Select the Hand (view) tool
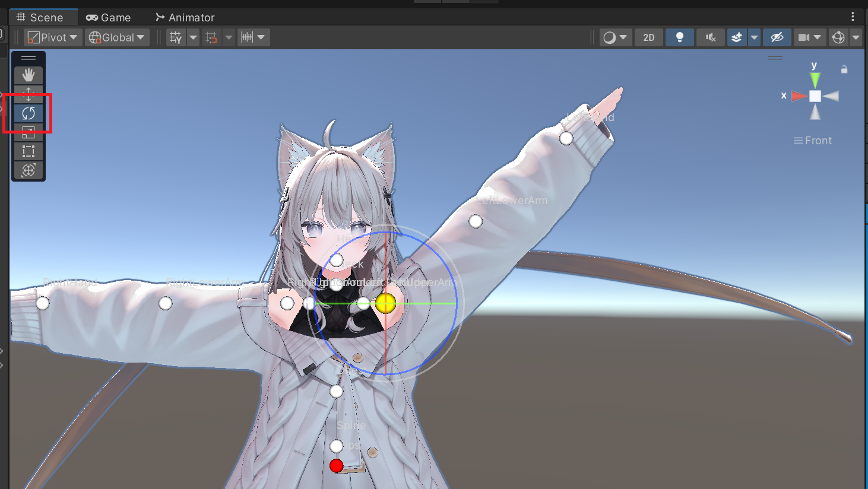Viewport: 868px width, 489px height. [x=28, y=75]
